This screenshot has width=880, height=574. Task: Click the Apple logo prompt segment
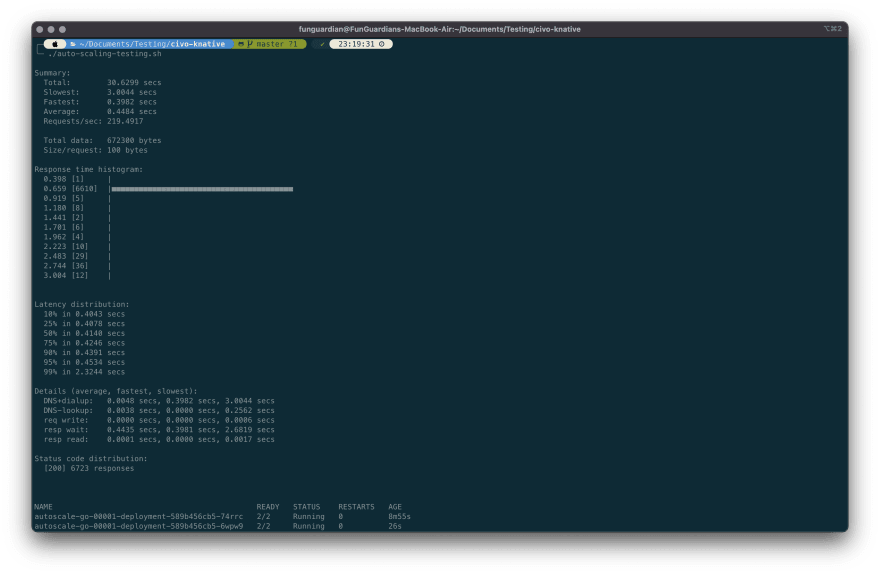tap(55, 44)
